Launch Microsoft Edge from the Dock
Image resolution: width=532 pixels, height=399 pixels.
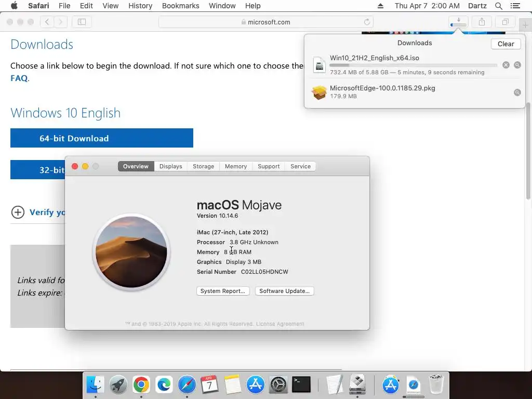[x=164, y=384]
